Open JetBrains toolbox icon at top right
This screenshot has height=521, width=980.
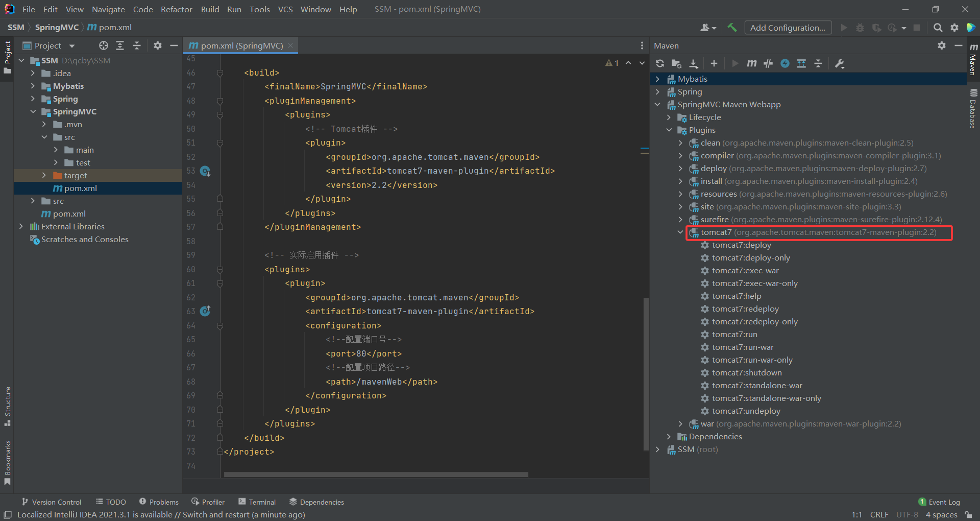tap(971, 28)
